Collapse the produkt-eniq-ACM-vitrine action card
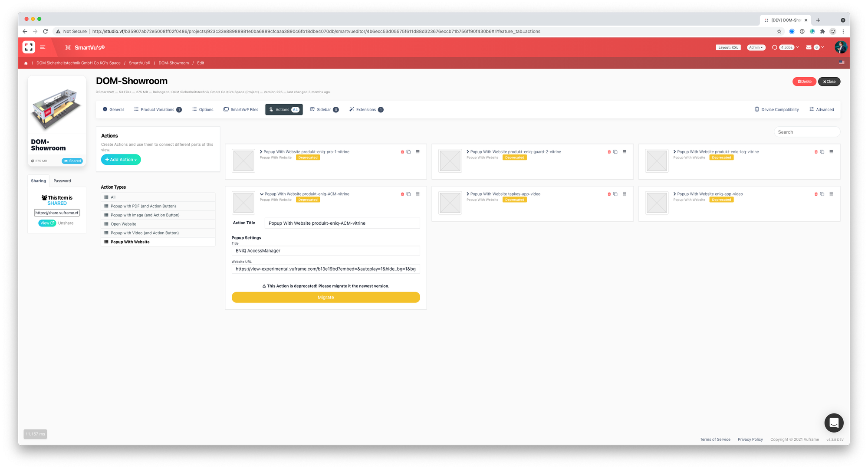Viewport: 868px width, 469px height. tap(262, 194)
